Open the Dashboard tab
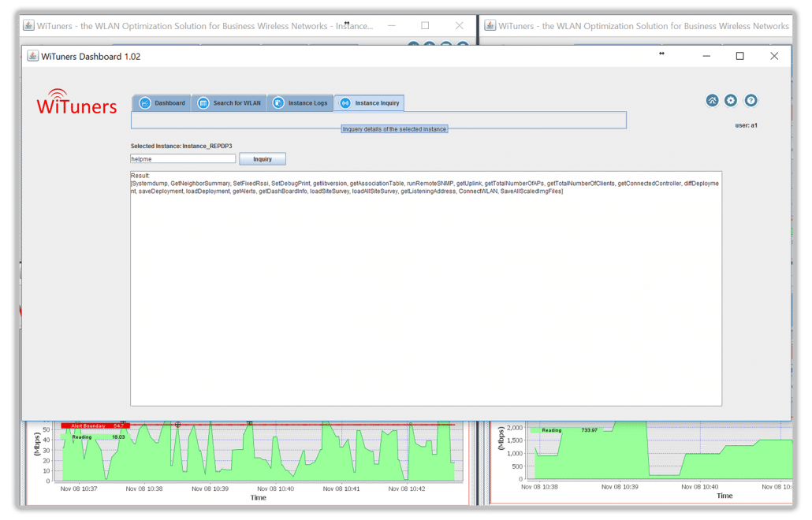The height and width of the screenshot is (520, 812). click(162, 103)
